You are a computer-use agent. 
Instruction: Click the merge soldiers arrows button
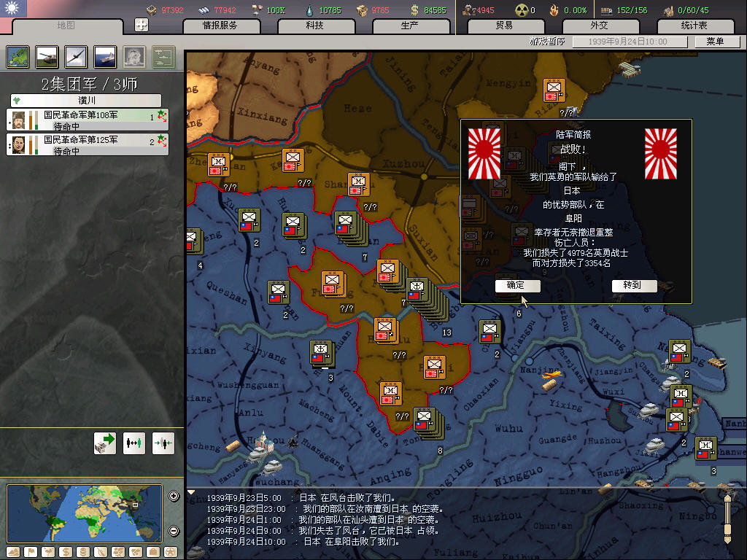[x=163, y=443]
